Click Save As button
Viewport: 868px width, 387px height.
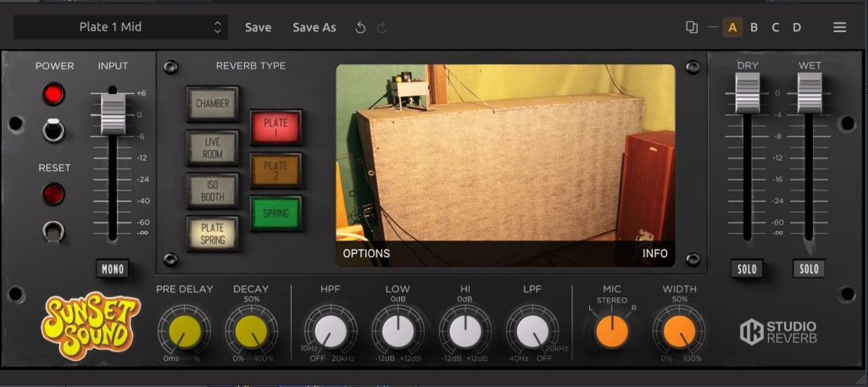click(x=314, y=27)
